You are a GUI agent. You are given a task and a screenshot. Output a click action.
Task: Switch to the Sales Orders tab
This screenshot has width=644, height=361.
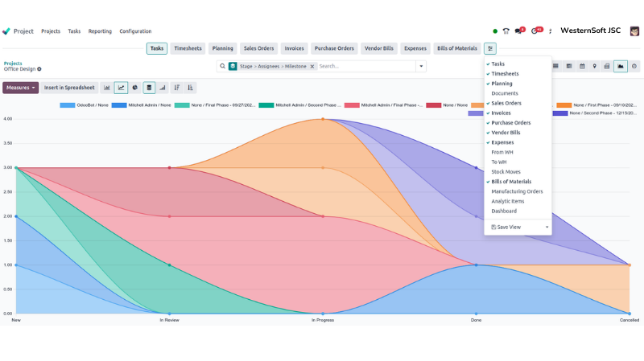click(258, 48)
